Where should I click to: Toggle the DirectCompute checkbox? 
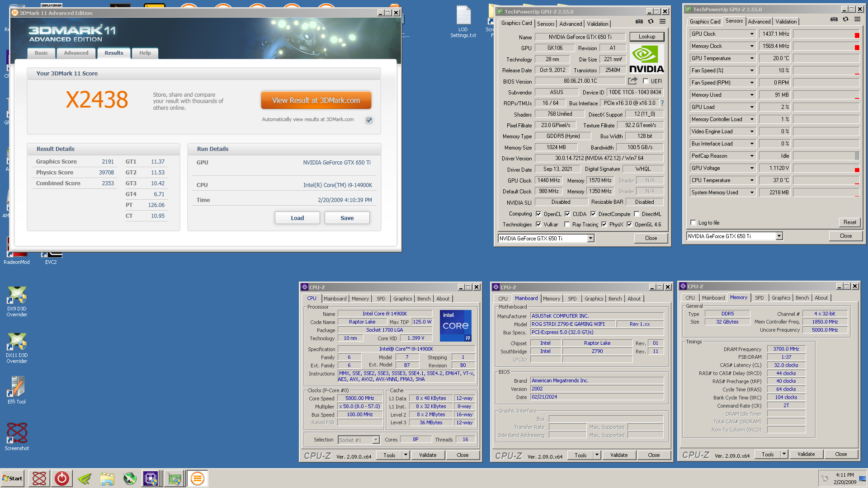[593, 214]
